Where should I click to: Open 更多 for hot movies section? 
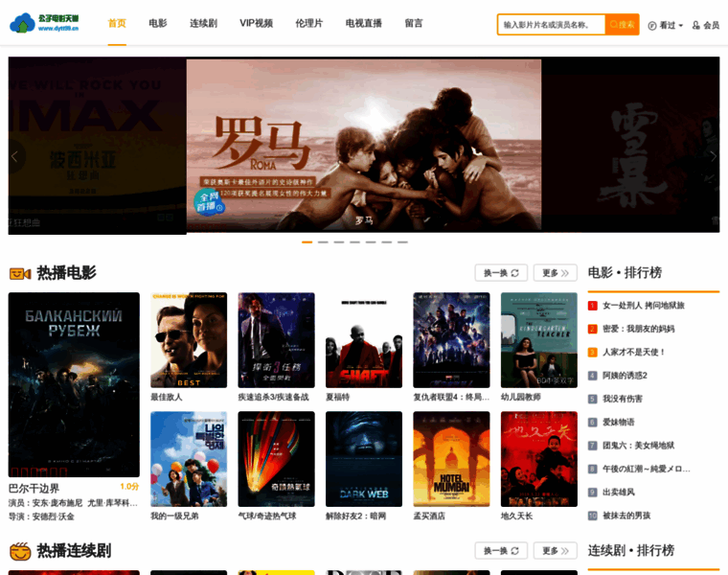556,272
